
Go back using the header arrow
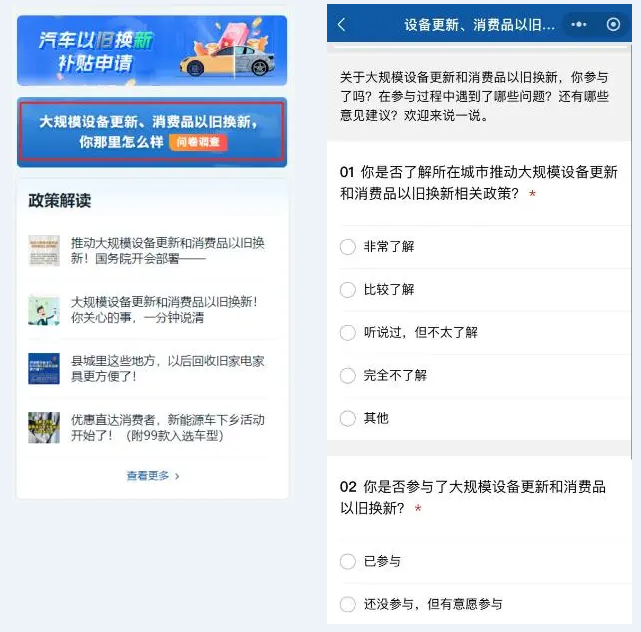(342, 25)
